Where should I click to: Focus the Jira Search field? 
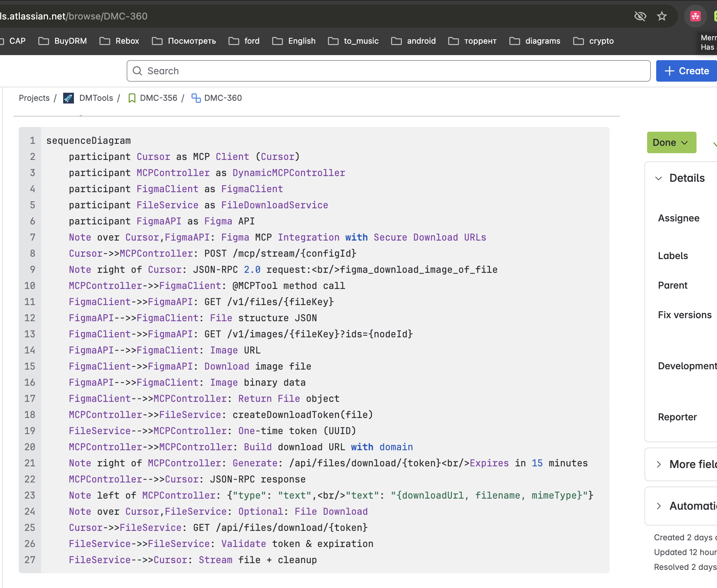(x=388, y=71)
